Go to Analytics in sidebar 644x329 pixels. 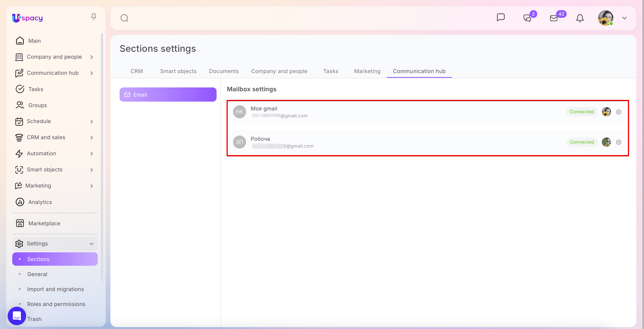point(40,202)
